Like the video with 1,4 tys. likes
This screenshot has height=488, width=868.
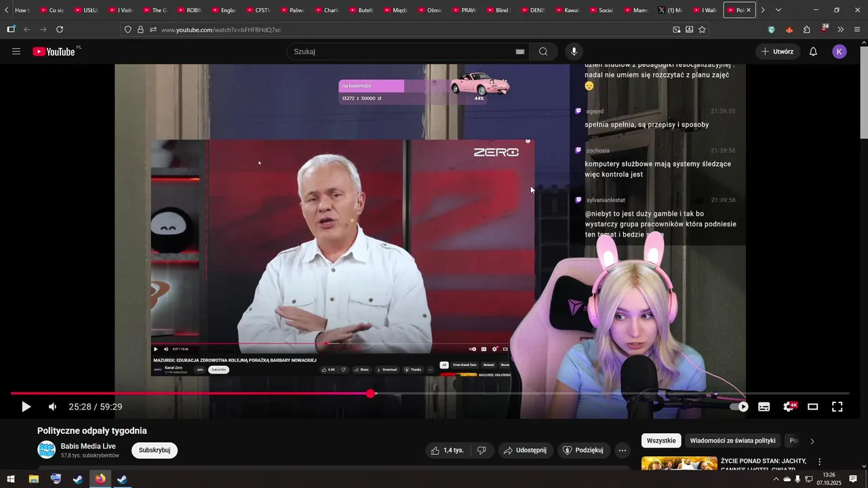(x=448, y=450)
